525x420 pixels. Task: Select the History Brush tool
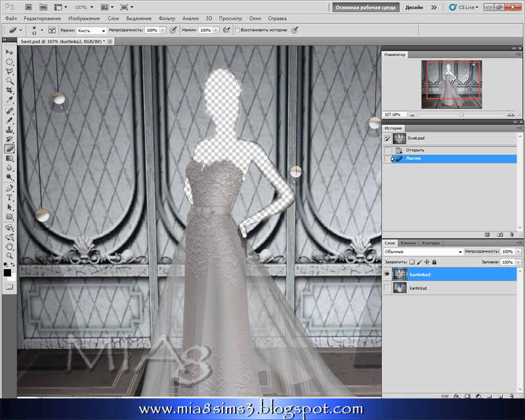coord(9,139)
